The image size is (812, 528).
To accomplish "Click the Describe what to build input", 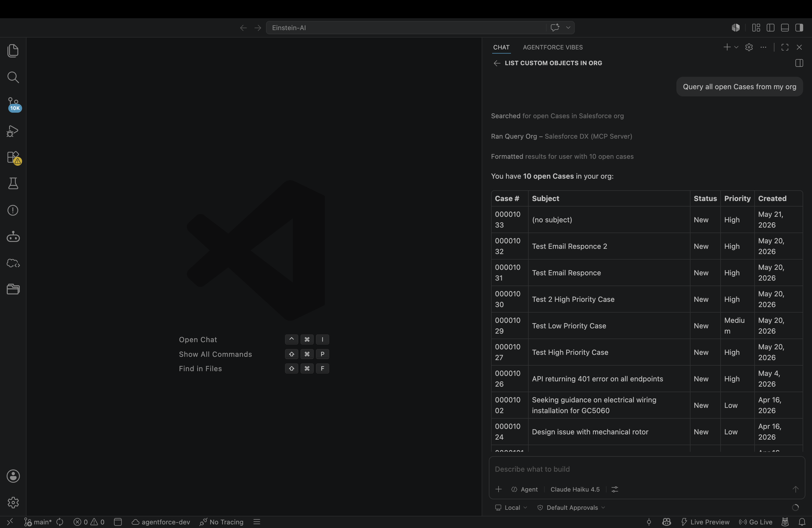I will pos(647,469).
